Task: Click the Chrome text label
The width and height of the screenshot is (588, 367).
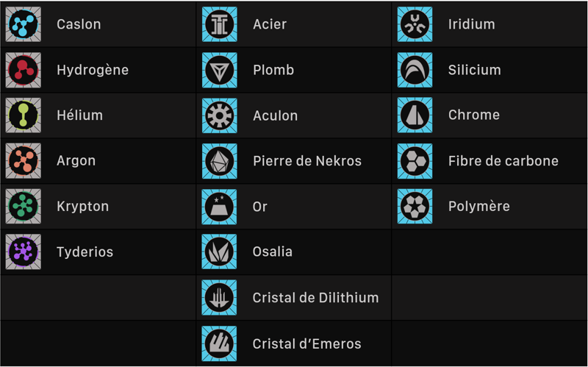Action: point(474,115)
